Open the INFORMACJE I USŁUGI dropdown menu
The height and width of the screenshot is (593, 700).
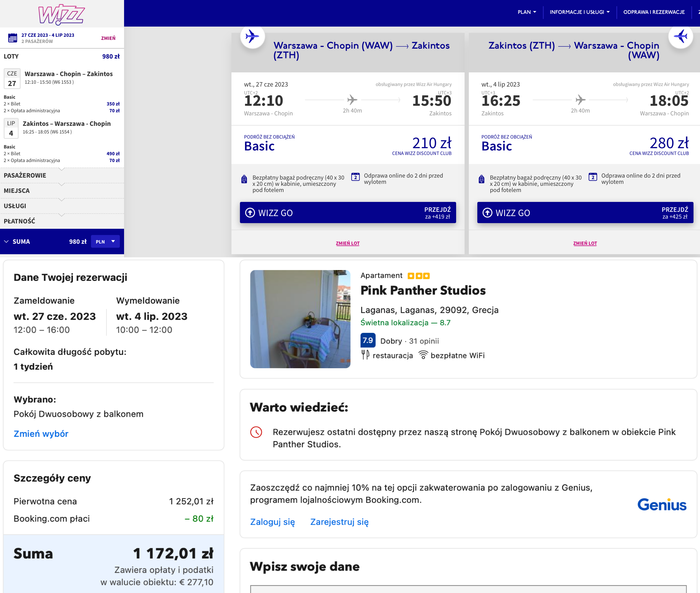click(579, 12)
